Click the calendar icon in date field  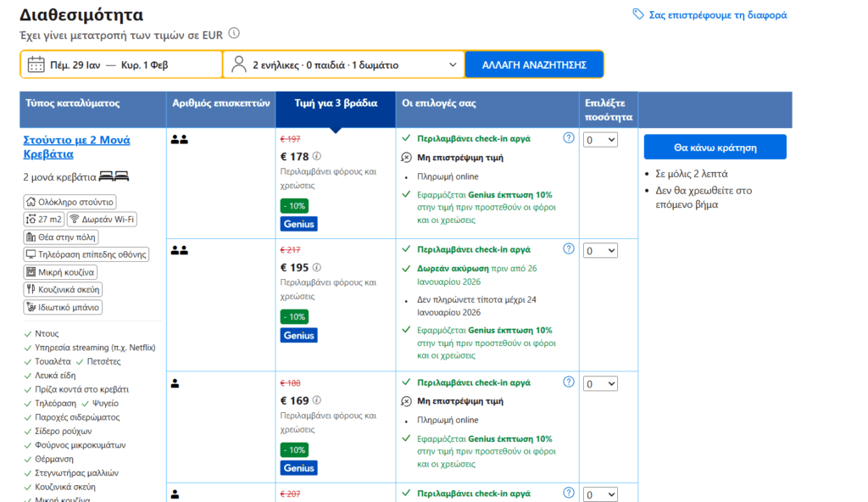pos(36,64)
